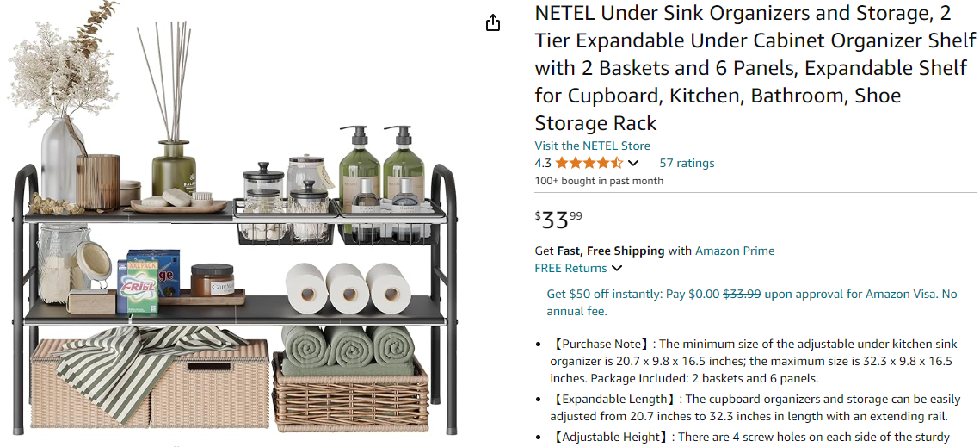Click the 100+ bought in past month text
980x447 pixels.
599,181
